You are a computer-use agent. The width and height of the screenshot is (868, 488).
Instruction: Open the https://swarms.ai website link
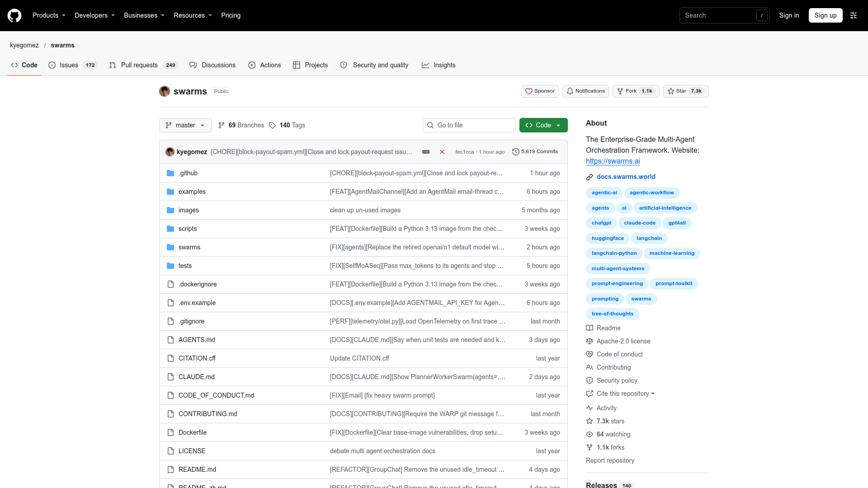(x=613, y=161)
